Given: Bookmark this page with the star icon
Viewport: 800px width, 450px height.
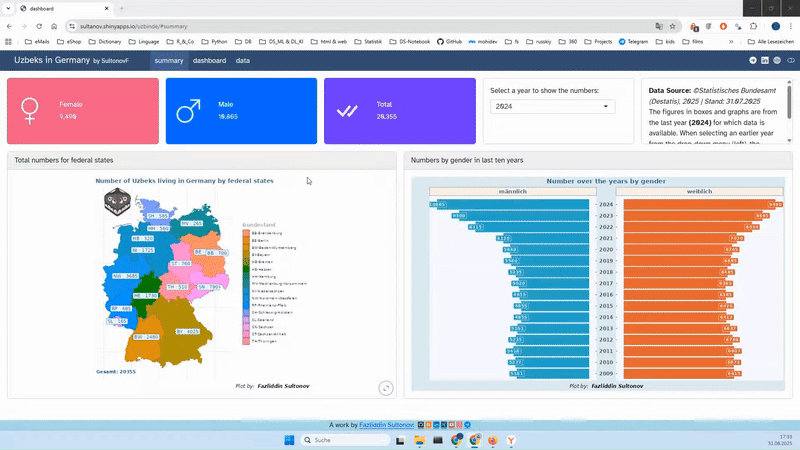Looking at the screenshot, I should coord(673,25).
